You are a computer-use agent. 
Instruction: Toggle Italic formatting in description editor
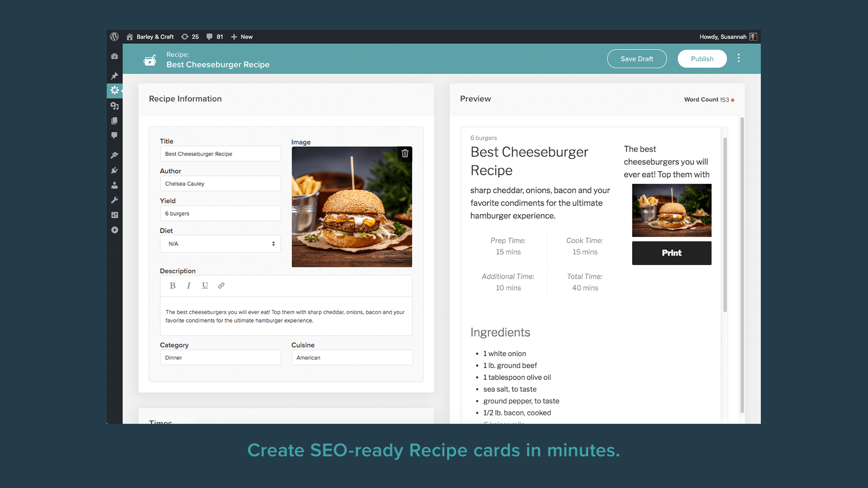(x=189, y=286)
